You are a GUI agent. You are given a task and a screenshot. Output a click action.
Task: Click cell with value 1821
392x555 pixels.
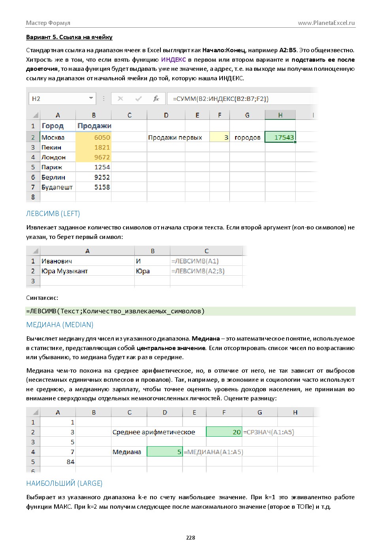click(x=94, y=147)
